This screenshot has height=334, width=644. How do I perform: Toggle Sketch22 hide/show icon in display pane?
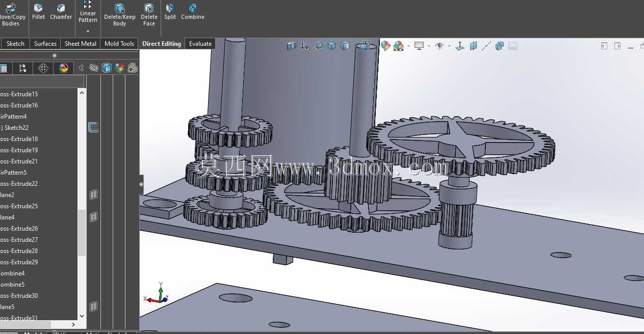pos(93,127)
